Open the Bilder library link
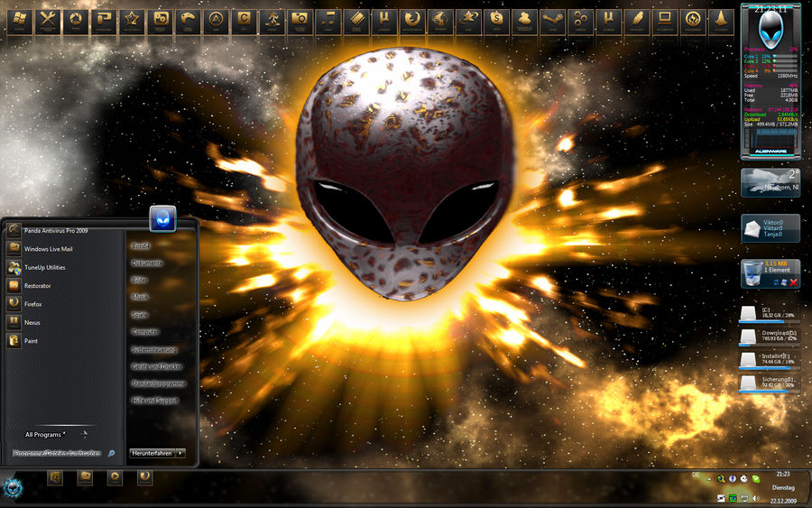Image resolution: width=812 pixels, height=508 pixels. (x=139, y=280)
